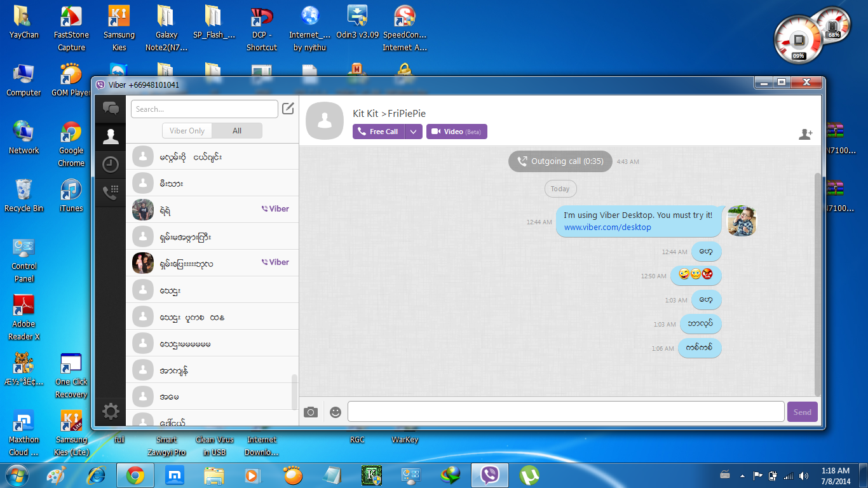
Task: Click the system tray volume icon
Action: (x=804, y=475)
